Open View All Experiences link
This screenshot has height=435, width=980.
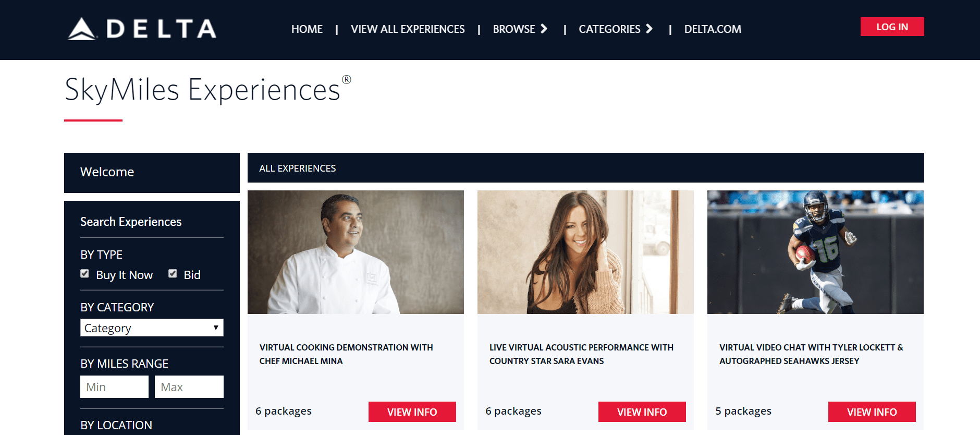(x=408, y=29)
